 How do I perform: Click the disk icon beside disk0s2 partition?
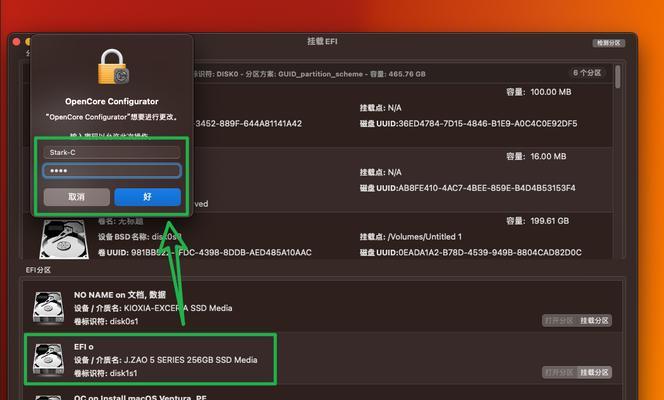[x=64, y=239]
